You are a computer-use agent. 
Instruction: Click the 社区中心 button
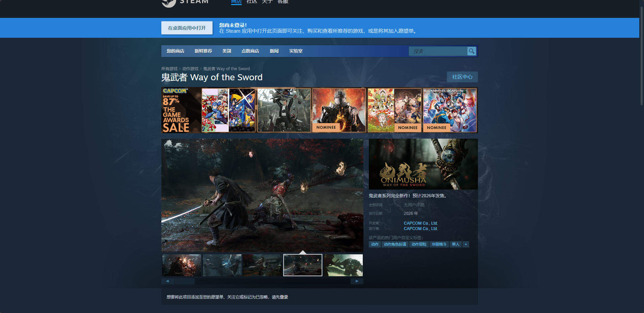click(462, 77)
